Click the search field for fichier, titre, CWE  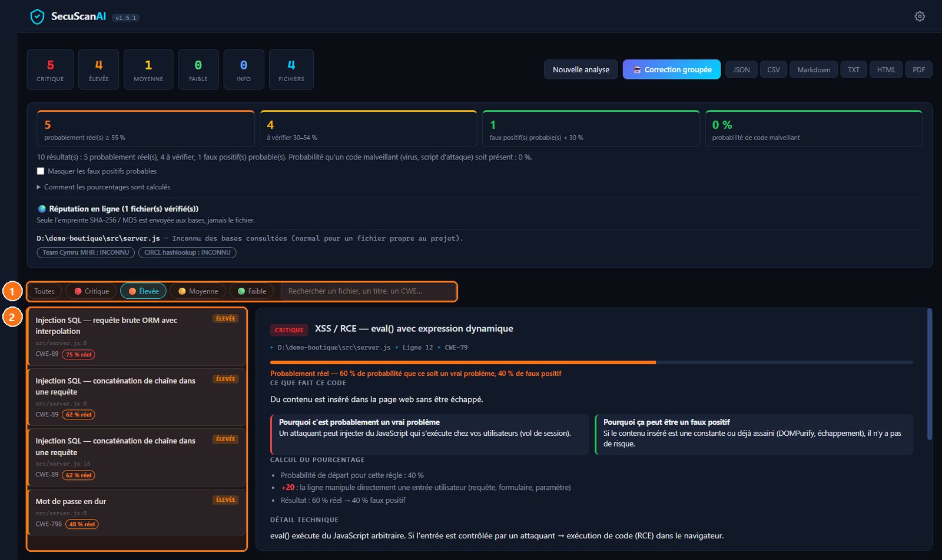[368, 291]
